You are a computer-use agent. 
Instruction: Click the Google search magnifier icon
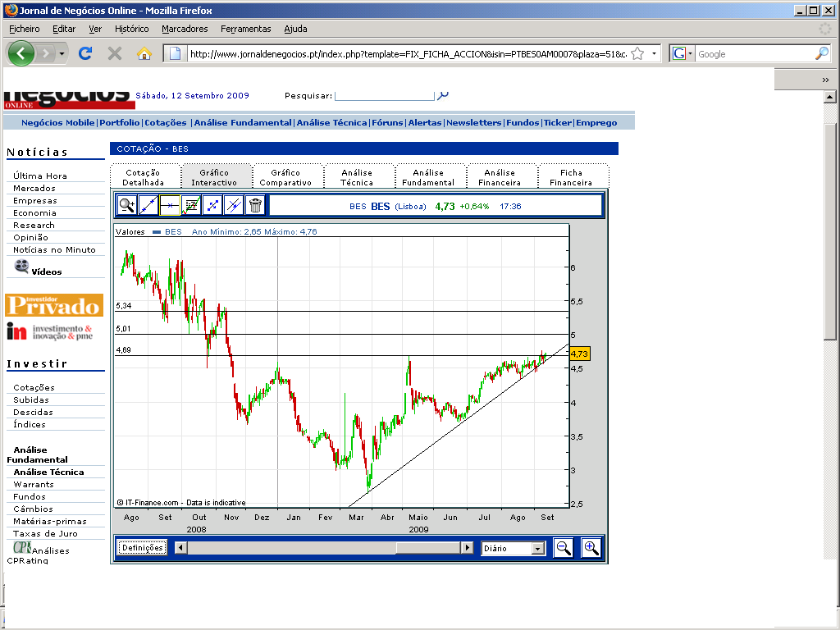(x=822, y=53)
